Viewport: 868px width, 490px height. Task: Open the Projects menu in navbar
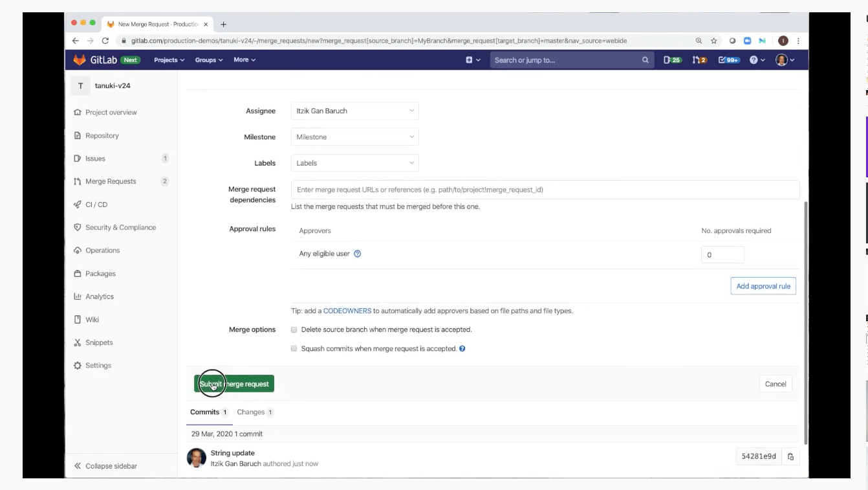pos(169,60)
